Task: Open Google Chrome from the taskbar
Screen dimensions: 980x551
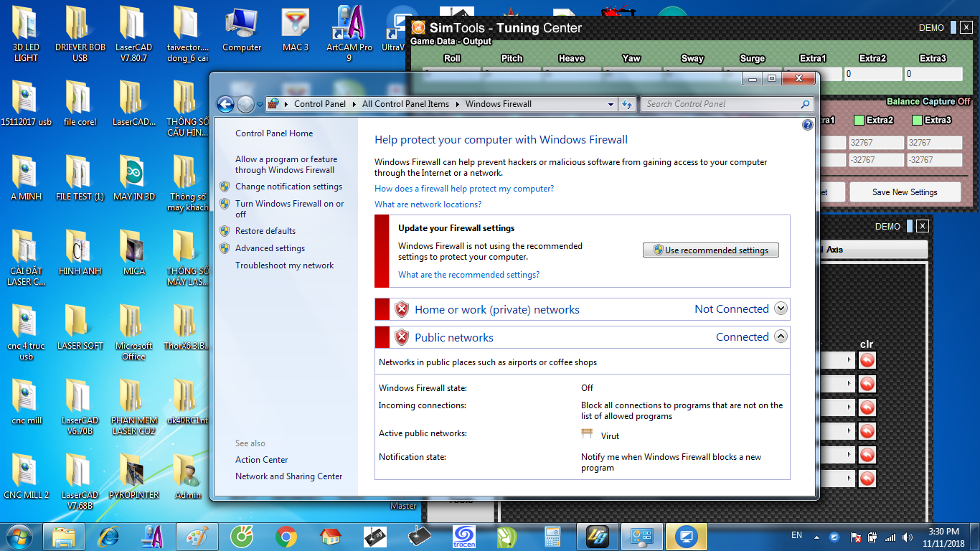Action: point(286,536)
